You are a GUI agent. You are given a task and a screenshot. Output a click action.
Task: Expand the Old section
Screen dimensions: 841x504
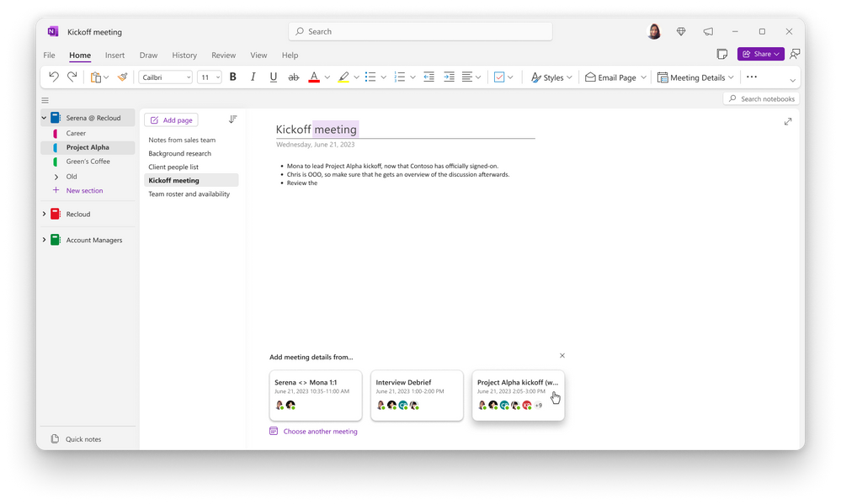(x=56, y=177)
